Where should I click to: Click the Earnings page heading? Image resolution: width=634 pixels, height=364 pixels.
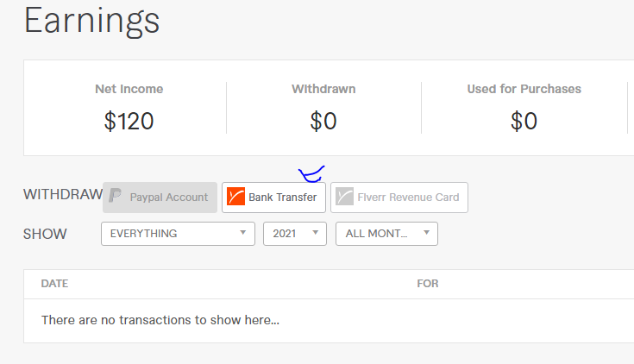point(91,19)
